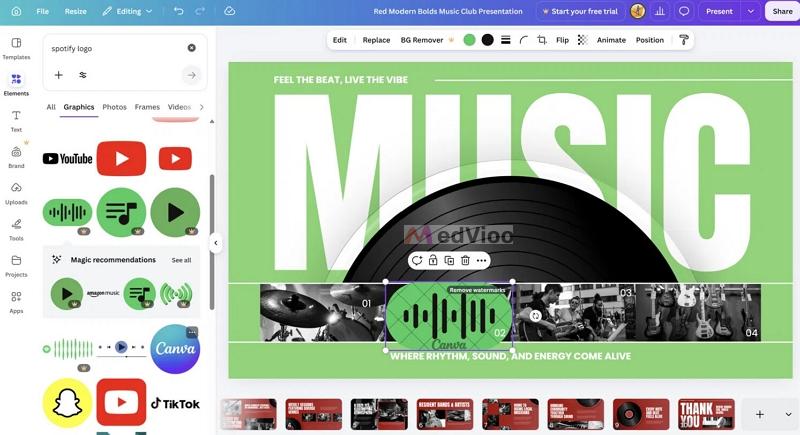
Task: Open the Projects panel
Action: (x=16, y=266)
